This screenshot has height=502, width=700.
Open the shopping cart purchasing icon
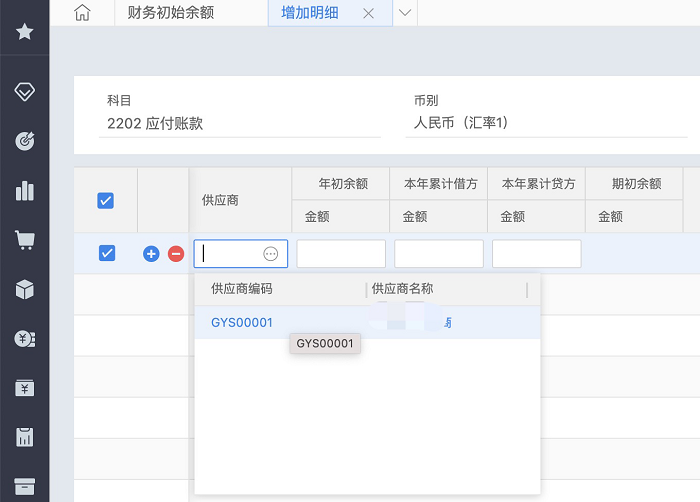pos(24,240)
